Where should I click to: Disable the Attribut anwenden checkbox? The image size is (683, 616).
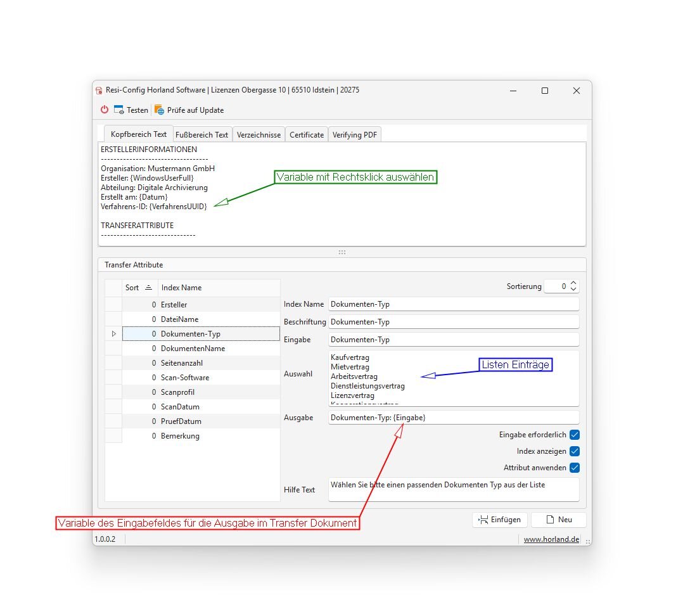tap(574, 468)
